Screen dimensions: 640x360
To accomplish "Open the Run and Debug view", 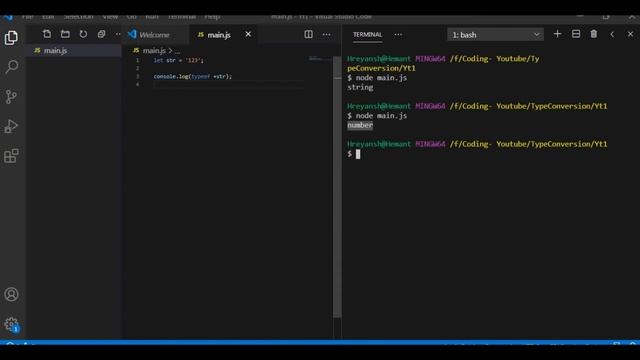I will point(11,126).
